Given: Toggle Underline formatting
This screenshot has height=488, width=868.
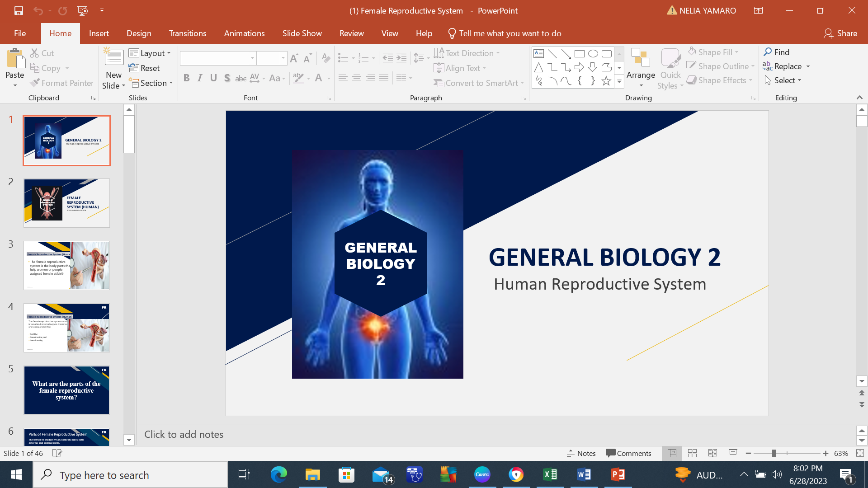Looking at the screenshot, I should click(x=213, y=78).
